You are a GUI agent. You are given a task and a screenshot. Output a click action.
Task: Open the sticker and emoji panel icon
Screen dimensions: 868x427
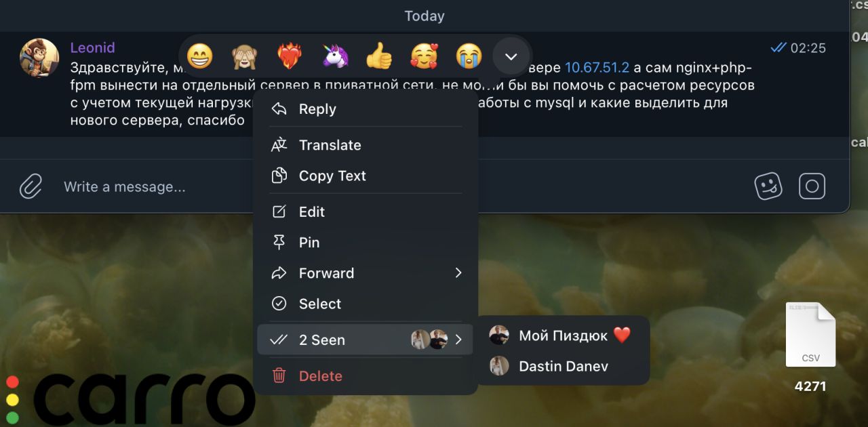click(768, 186)
